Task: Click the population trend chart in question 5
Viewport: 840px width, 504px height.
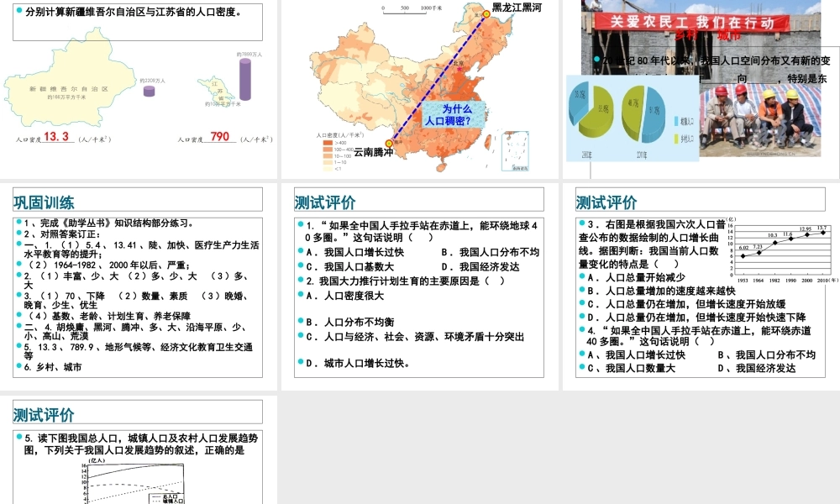Action: [134, 481]
